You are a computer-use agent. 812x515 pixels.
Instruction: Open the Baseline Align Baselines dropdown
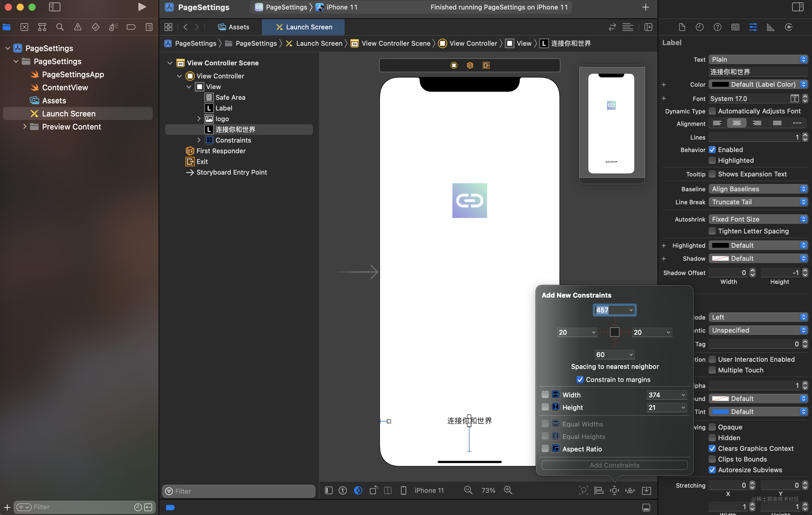coord(758,189)
